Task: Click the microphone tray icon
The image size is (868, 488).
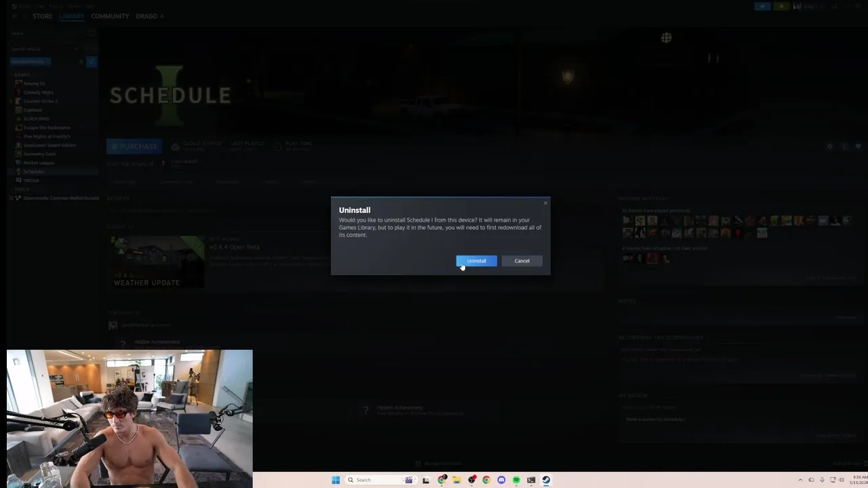Action: pos(822,480)
